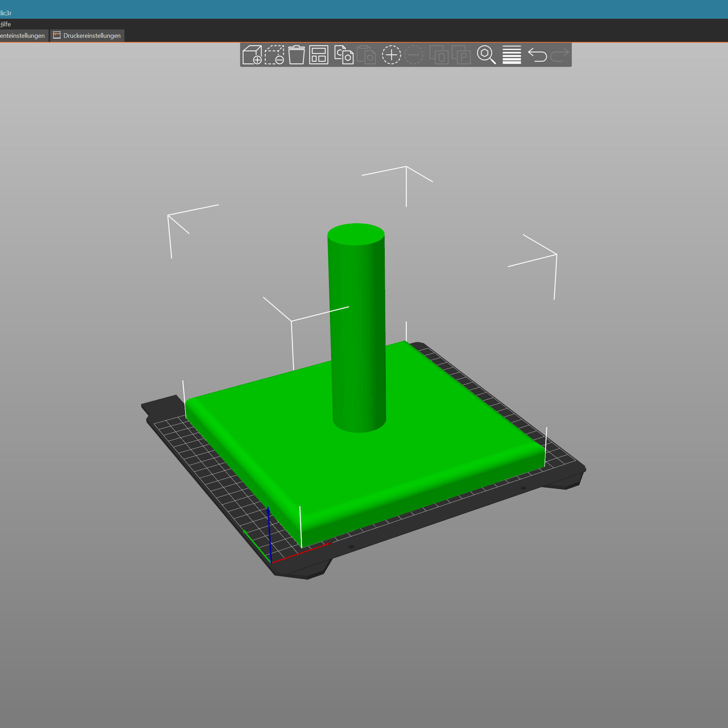Click the Remove instance minus circle icon

(x=414, y=55)
